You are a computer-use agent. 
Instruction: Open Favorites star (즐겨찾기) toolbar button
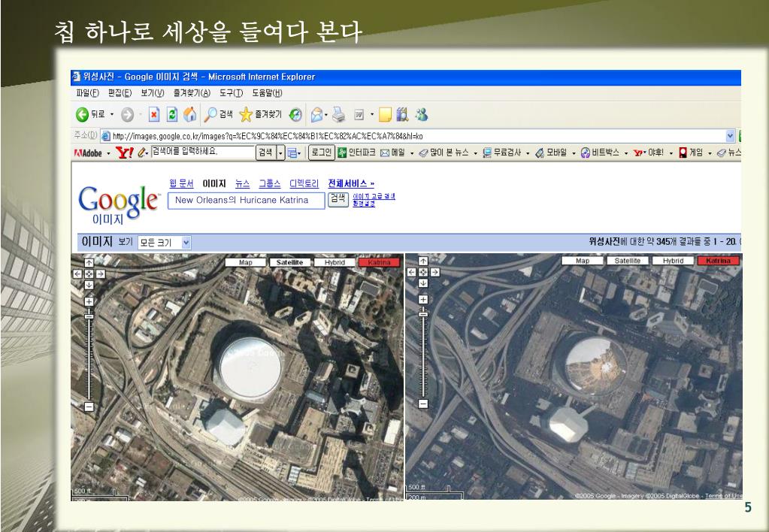pyautogui.click(x=260, y=115)
